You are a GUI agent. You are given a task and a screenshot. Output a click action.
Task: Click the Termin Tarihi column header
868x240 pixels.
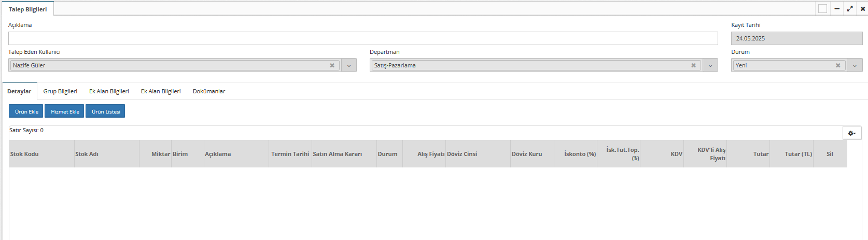click(x=290, y=154)
